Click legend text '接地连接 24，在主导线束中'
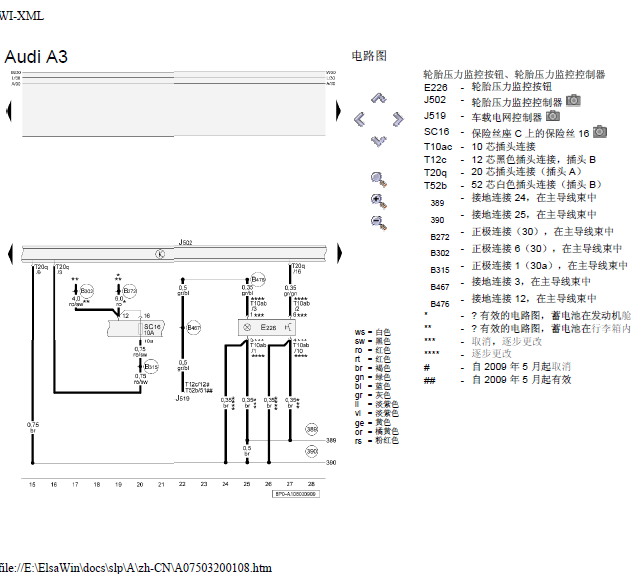 tap(534, 198)
